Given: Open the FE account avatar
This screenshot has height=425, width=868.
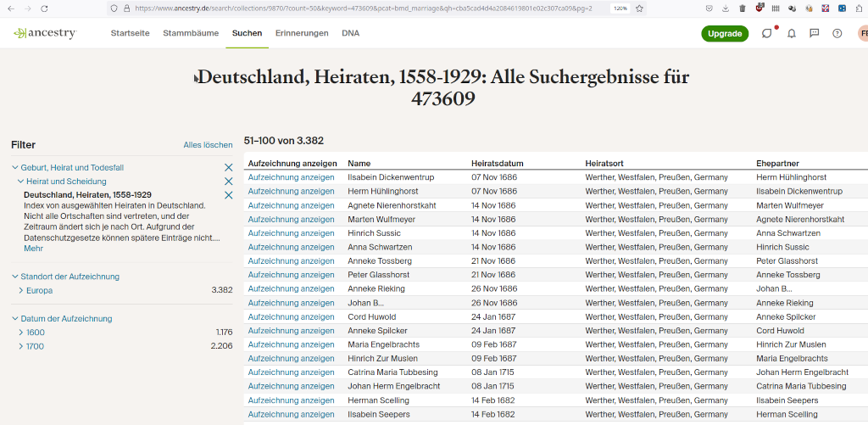Looking at the screenshot, I should (x=862, y=33).
